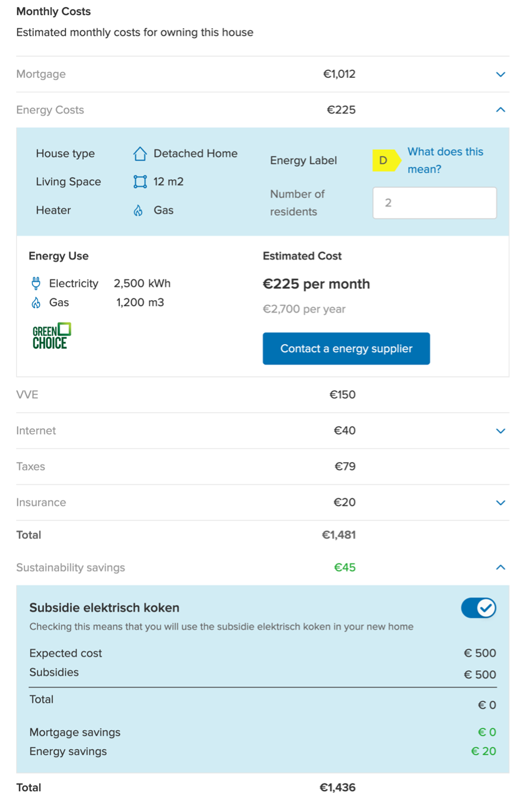Expand the Mortgage row chevron
This screenshot has width=532, height=808.
point(500,74)
